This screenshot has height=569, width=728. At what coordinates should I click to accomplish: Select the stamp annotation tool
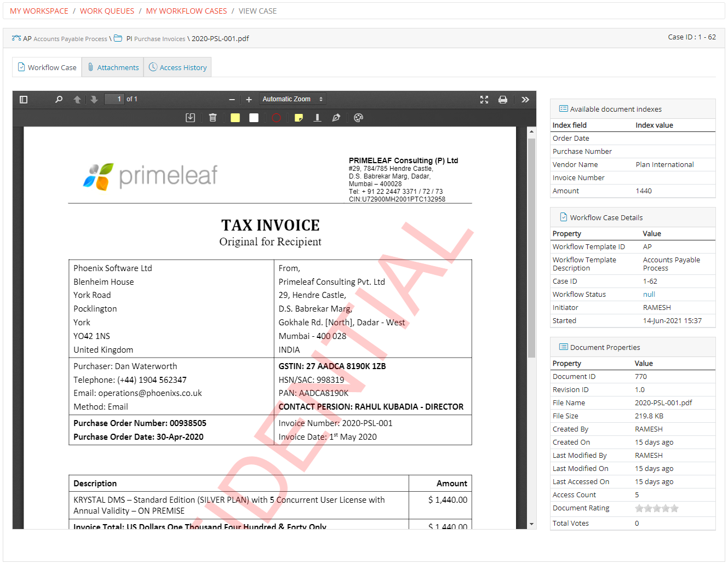(x=317, y=118)
